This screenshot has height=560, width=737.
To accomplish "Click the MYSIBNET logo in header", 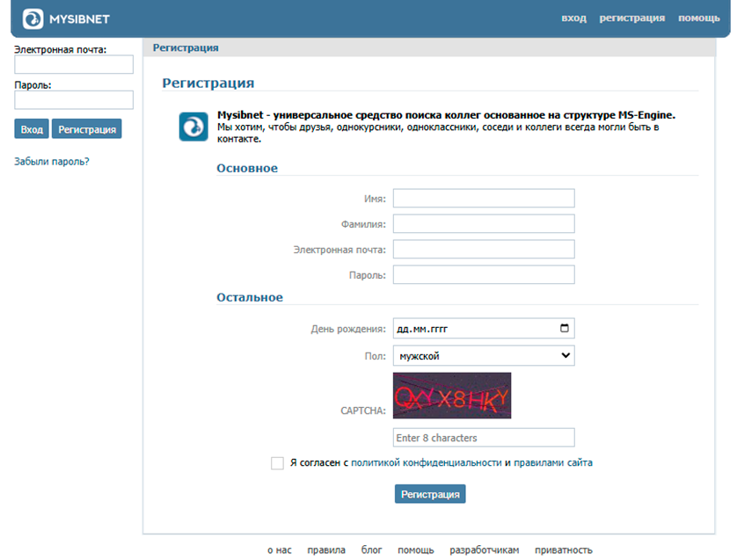I will pyautogui.click(x=66, y=18).
